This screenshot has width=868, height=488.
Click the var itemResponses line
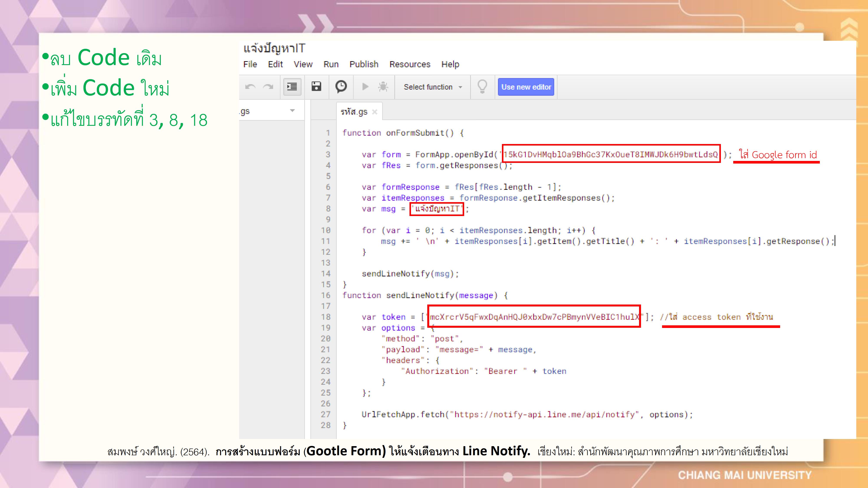tap(488, 198)
